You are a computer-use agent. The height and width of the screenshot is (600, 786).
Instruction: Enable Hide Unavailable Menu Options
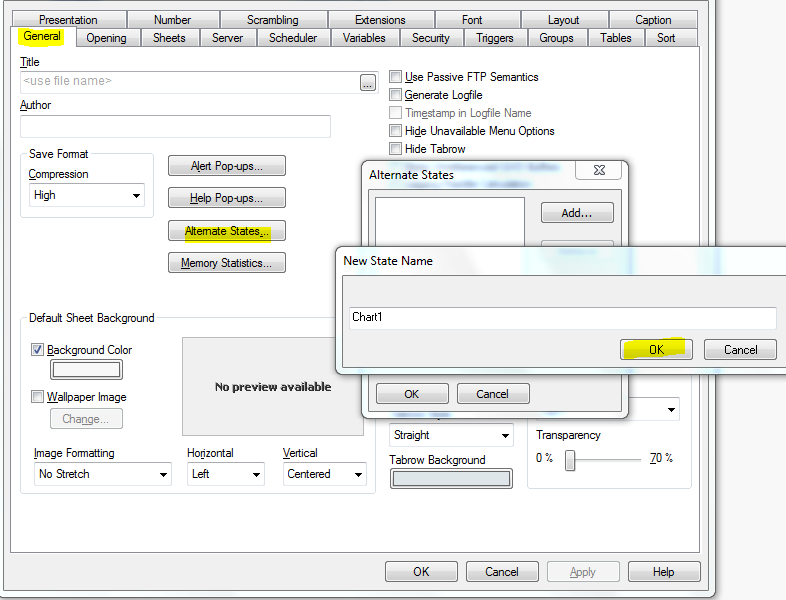tap(396, 131)
